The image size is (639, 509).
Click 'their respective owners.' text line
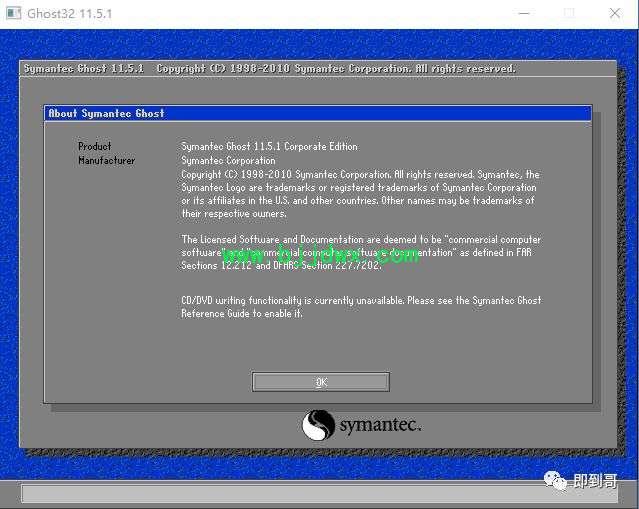[234, 214]
